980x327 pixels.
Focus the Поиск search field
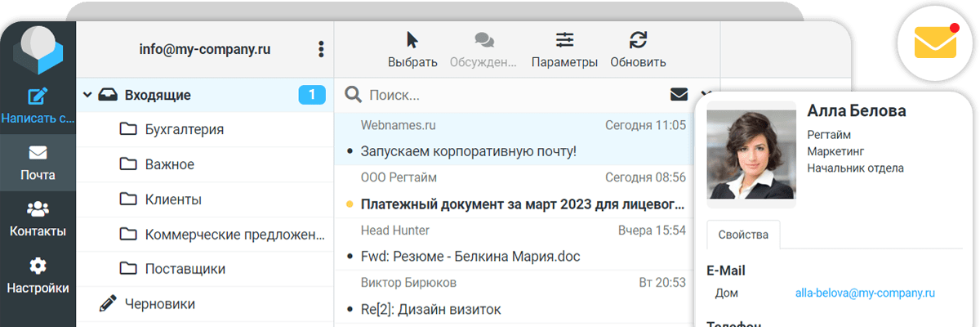tap(514, 95)
